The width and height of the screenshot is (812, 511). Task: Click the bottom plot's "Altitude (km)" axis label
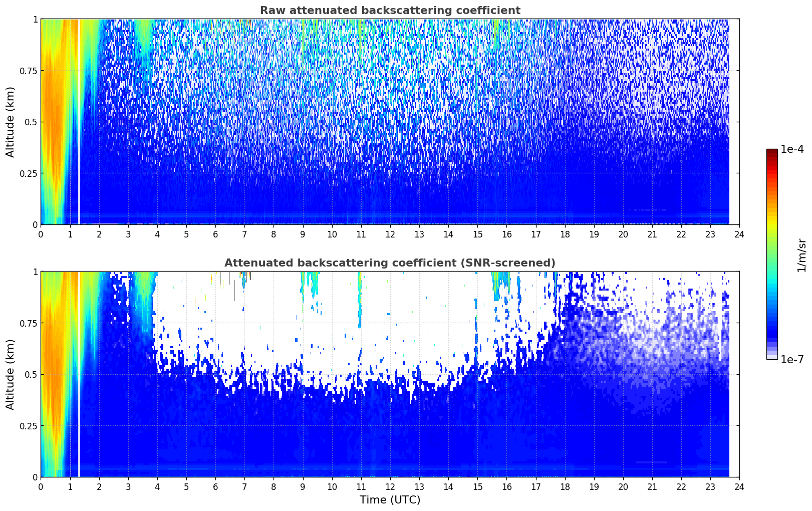[x=11, y=374]
